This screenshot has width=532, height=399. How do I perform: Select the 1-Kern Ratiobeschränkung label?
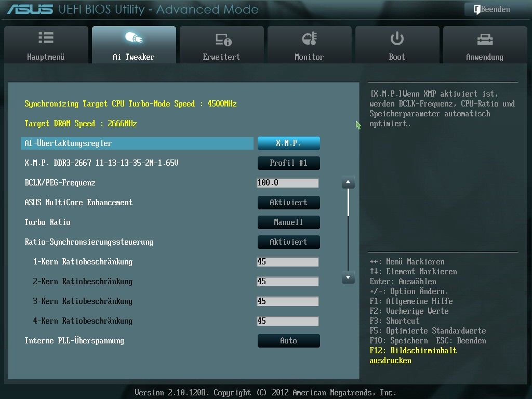point(83,262)
